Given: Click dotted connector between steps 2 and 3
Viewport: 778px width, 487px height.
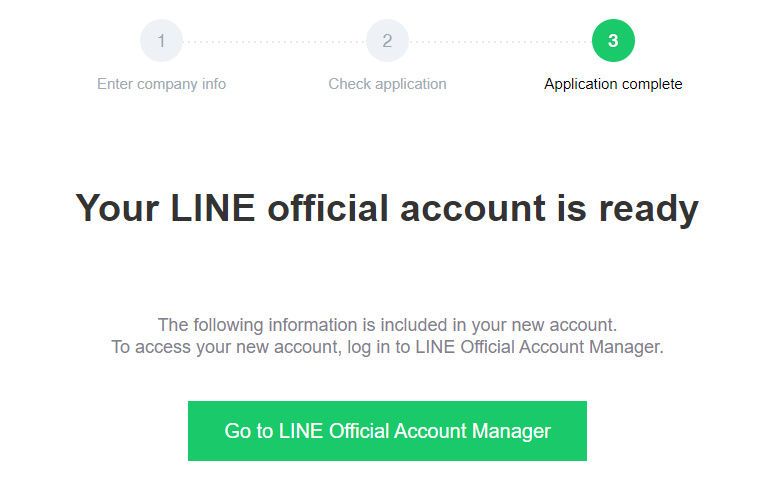Looking at the screenshot, I should click(500, 42).
